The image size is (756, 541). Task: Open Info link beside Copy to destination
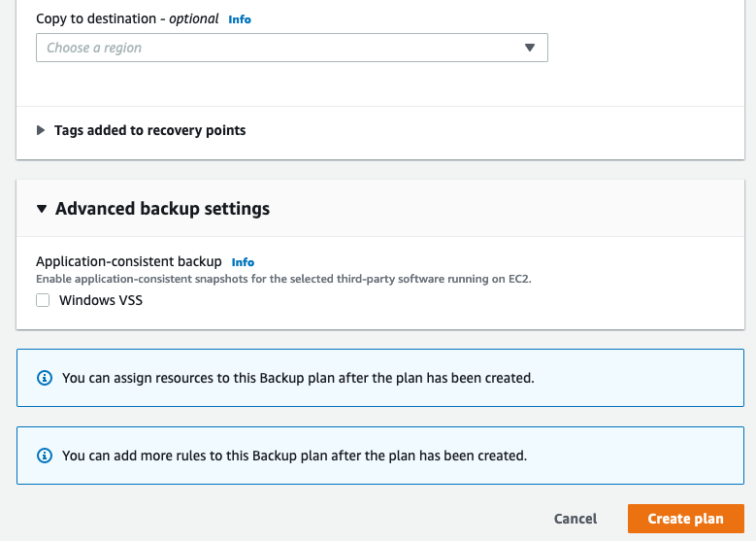coord(240,18)
